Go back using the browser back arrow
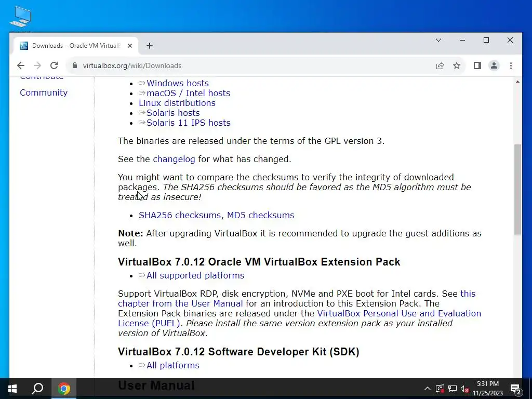The height and width of the screenshot is (399, 532). [21, 65]
